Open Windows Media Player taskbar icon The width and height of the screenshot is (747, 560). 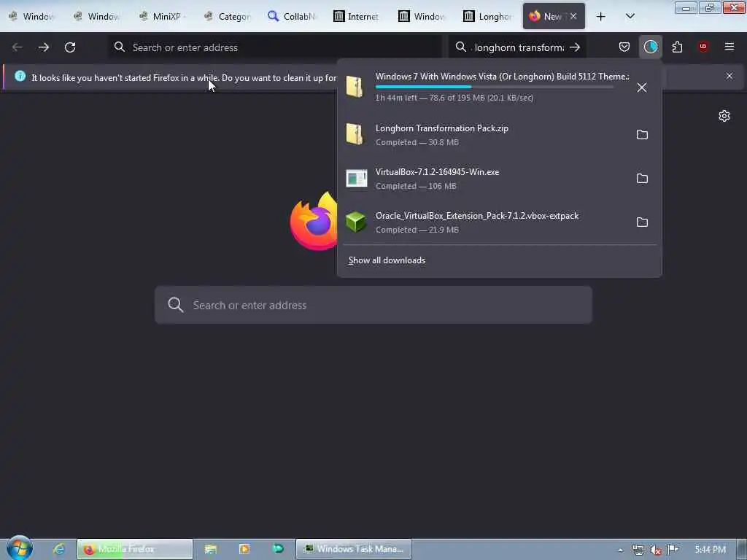pyautogui.click(x=244, y=549)
